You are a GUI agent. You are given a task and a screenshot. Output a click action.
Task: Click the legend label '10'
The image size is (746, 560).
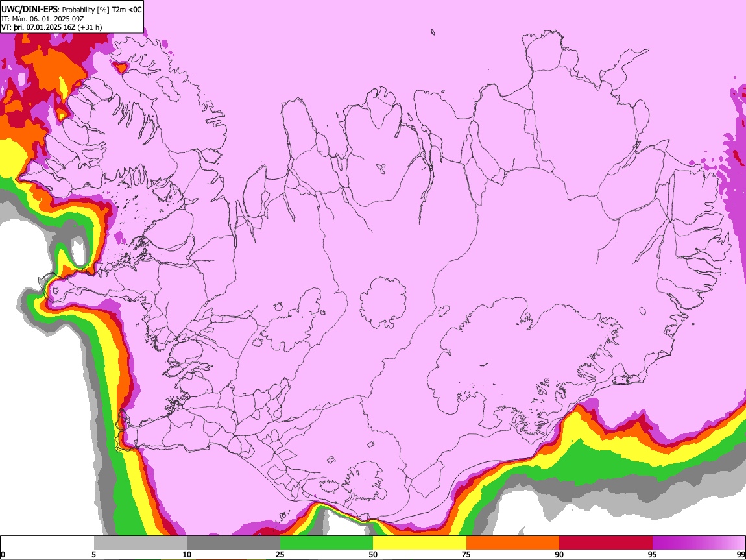point(187,554)
